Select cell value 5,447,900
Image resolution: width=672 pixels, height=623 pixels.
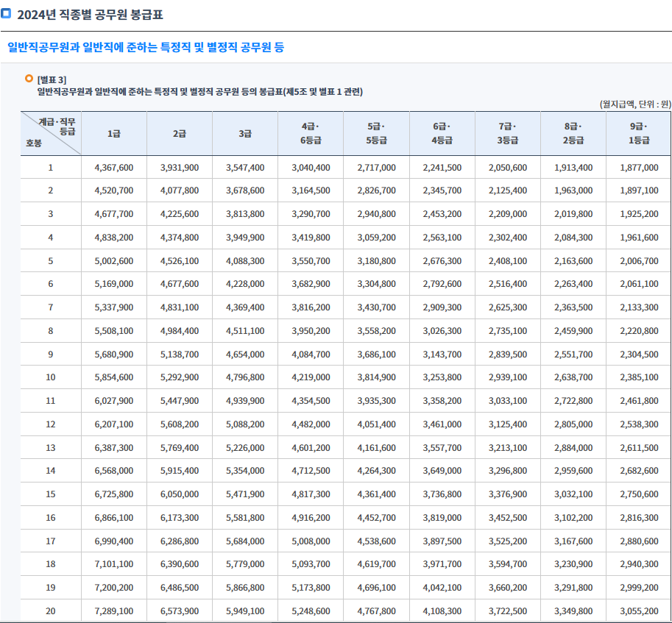tap(180, 401)
